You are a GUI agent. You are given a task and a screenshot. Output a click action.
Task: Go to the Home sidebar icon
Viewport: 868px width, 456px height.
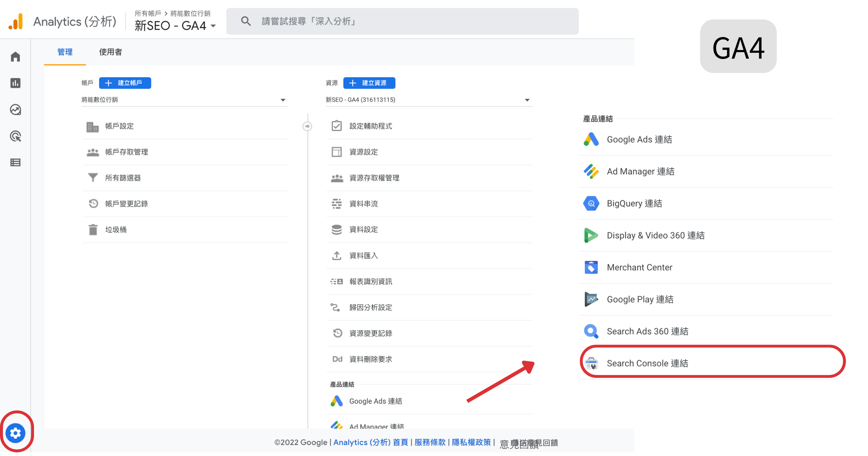[15, 57]
